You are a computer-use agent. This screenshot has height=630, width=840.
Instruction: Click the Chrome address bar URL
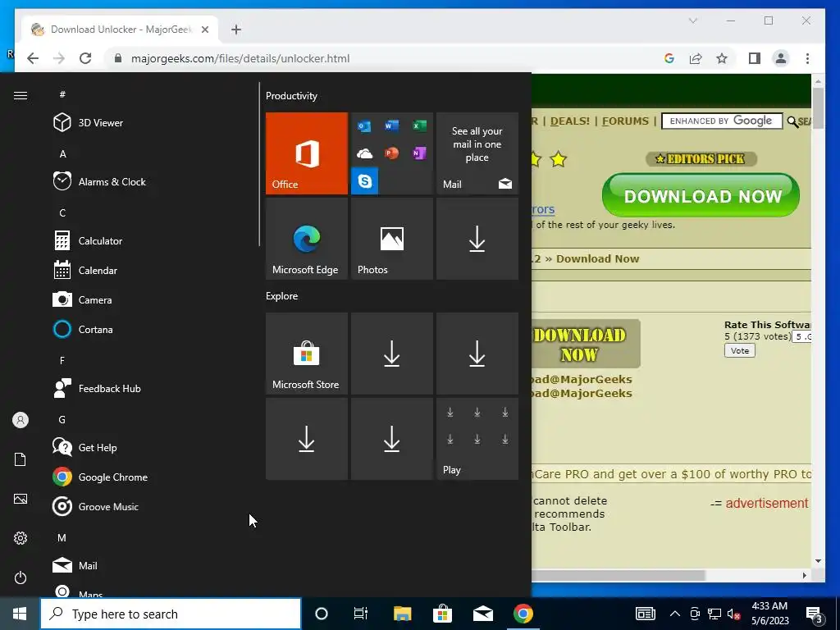pyautogui.click(x=240, y=58)
